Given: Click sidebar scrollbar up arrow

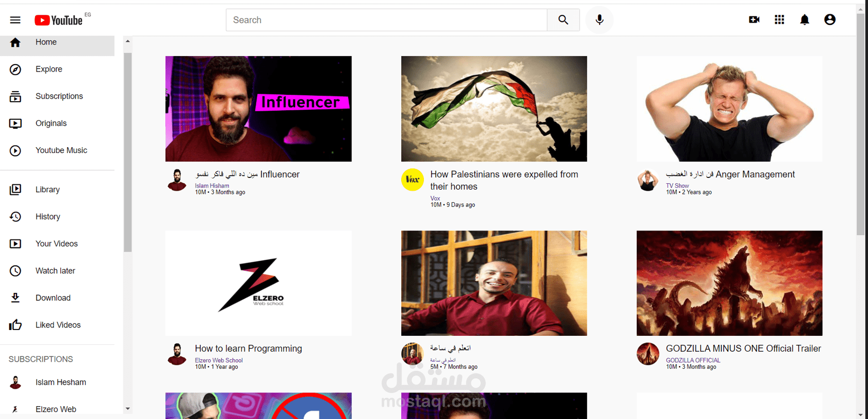Looking at the screenshot, I should click(128, 41).
